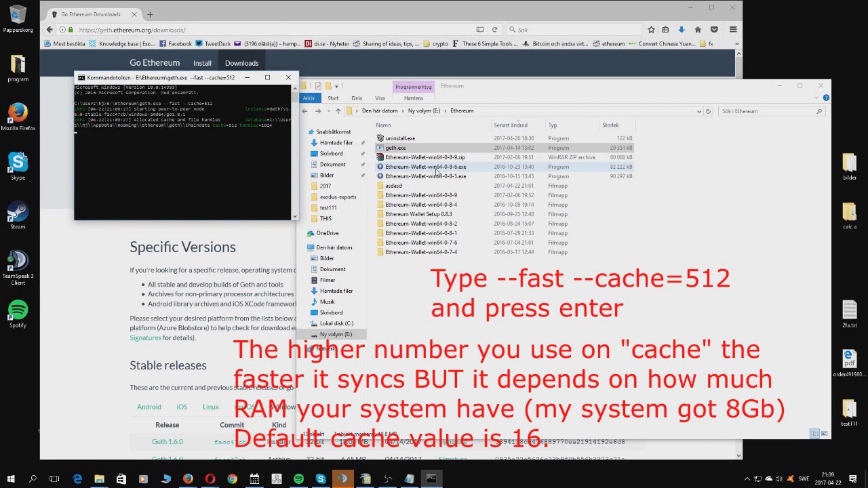This screenshot has width=868, height=488.
Task: Open the Facebook bookmark in bookmarks bar
Action: click(x=176, y=43)
